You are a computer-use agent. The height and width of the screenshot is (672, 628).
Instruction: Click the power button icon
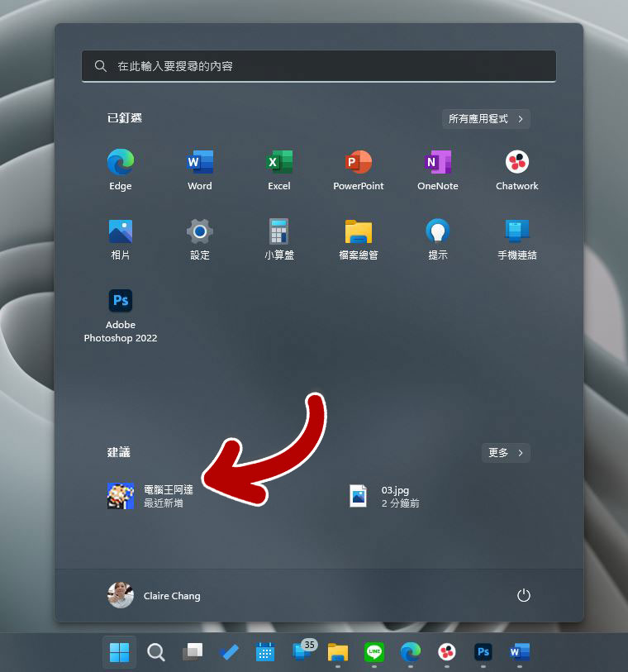point(524,595)
